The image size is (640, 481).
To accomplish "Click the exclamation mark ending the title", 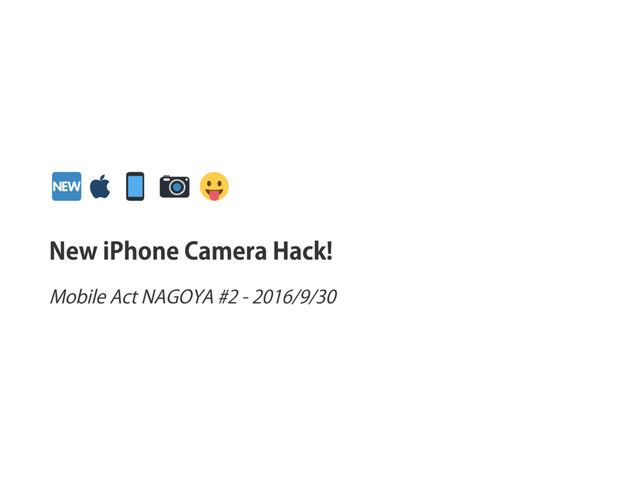I will tap(329, 251).
